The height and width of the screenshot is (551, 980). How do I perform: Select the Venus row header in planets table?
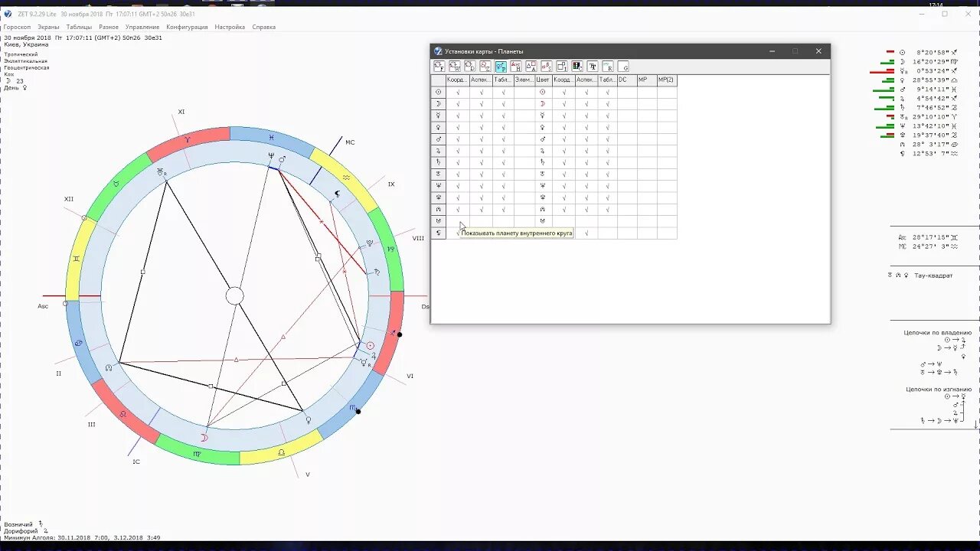[x=439, y=127]
